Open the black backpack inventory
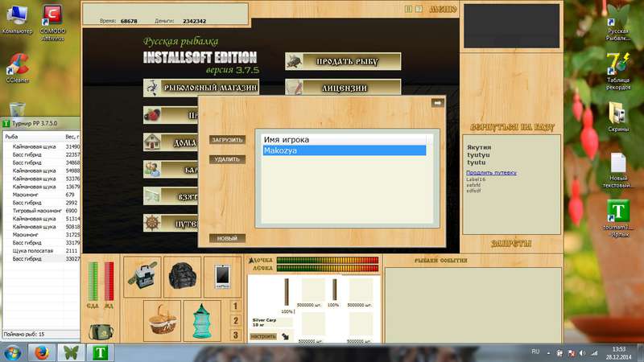Viewport: 644px width, 362px height. click(x=182, y=277)
